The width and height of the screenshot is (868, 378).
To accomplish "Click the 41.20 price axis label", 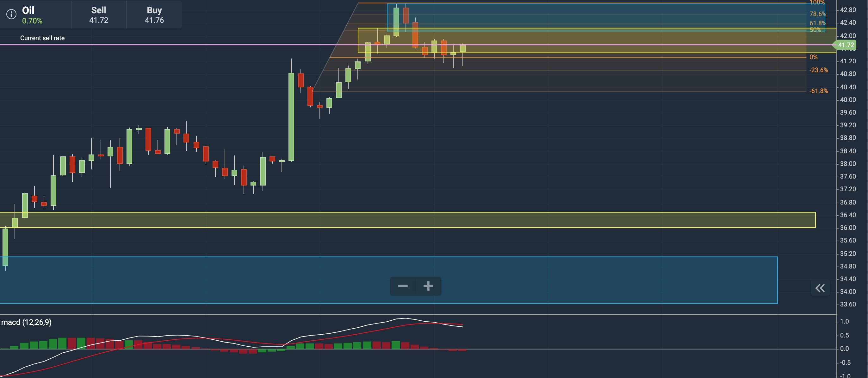I will click(x=848, y=61).
